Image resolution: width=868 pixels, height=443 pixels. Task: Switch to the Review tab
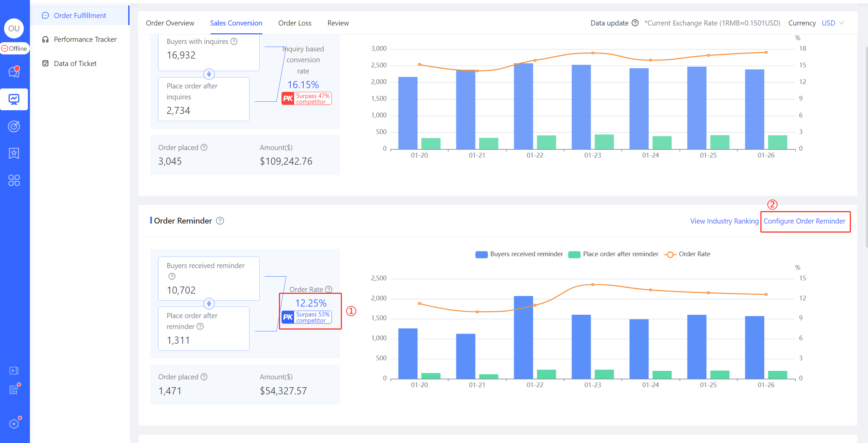click(338, 23)
